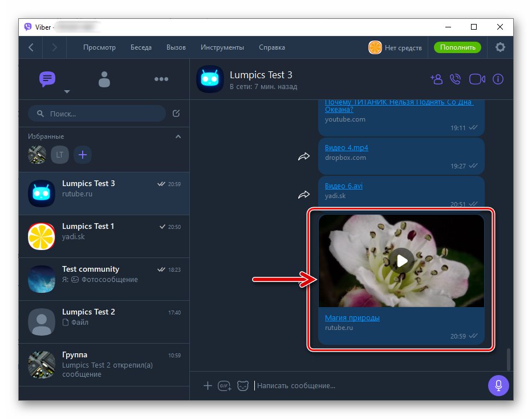Viewport: 532px width, 419px height.
Task: Open the Видео 6.avi link
Action: (x=344, y=186)
